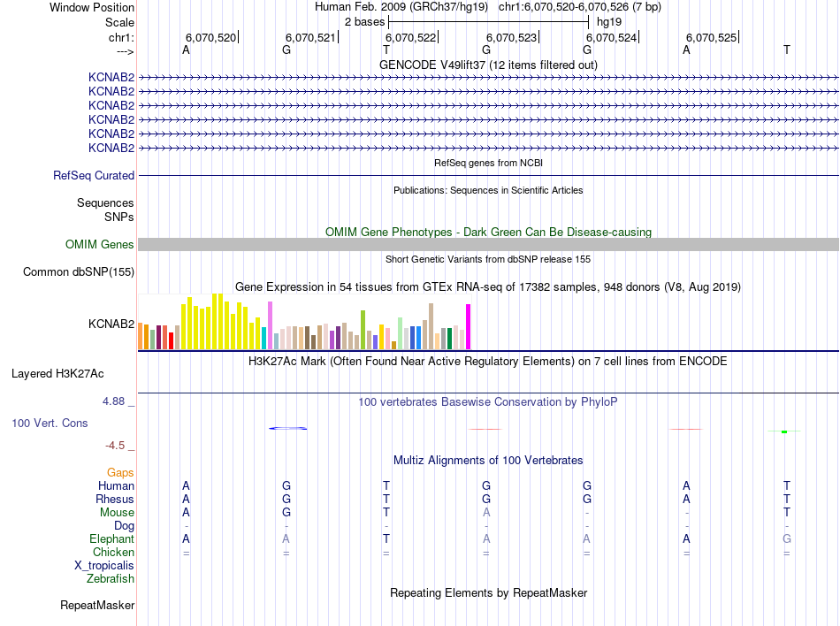This screenshot has width=840, height=626.
Task: Click the green PhyloP conservation marker
Action: pyautogui.click(x=784, y=431)
